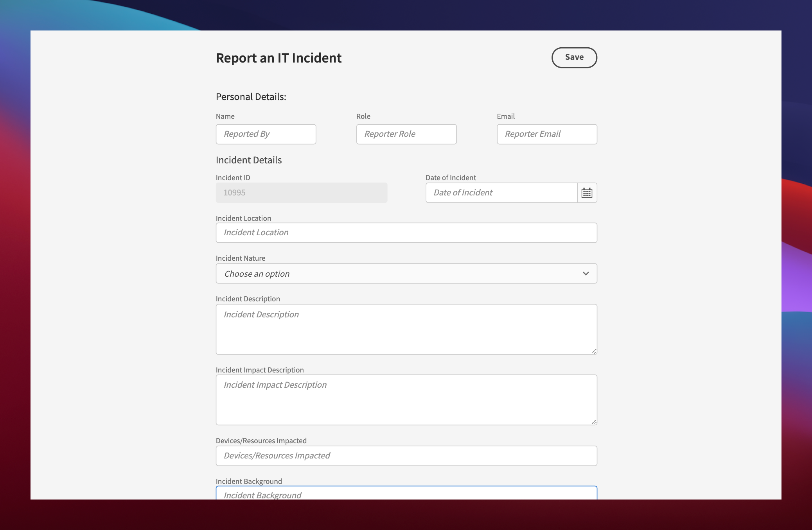Image resolution: width=812 pixels, height=530 pixels.
Task: Click the "Incident Background" label
Action: click(x=249, y=481)
